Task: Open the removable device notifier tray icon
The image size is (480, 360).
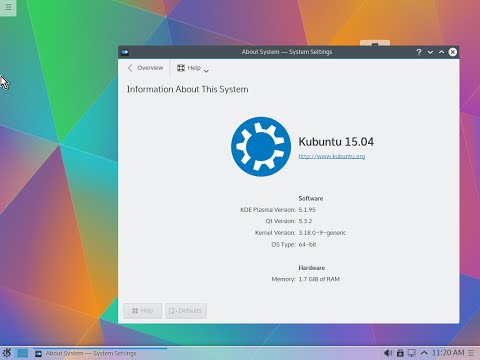Action: point(400,353)
